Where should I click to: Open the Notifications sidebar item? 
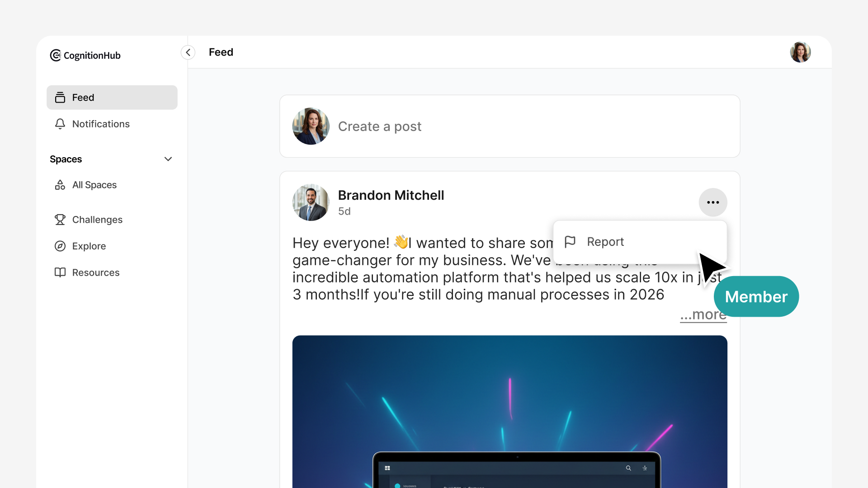pos(101,124)
